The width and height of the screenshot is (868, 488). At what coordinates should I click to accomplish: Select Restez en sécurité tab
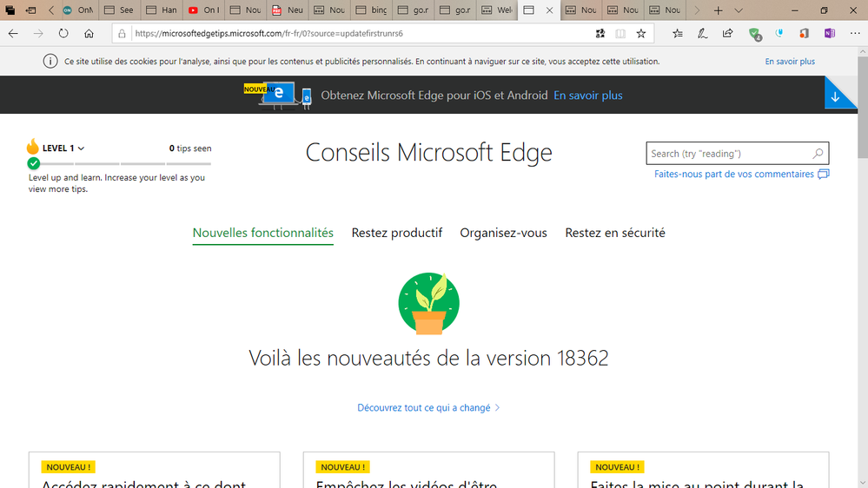point(615,233)
